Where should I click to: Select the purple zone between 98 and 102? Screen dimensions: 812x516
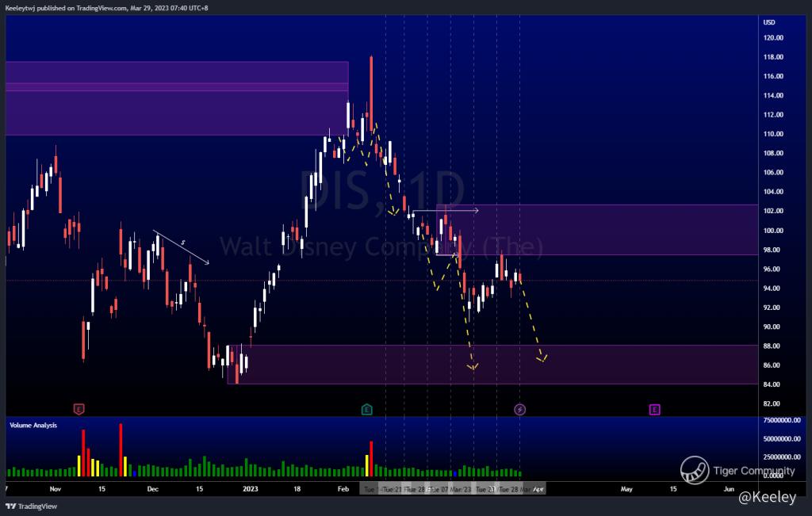tap(597, 230)
